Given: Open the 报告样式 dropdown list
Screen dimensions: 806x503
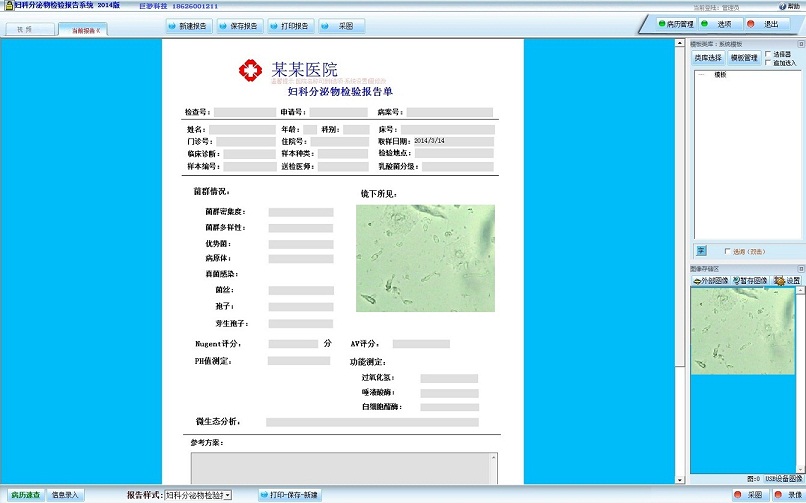Looking at the screenshot, I should pyautogui.click(x=228, y=495).
